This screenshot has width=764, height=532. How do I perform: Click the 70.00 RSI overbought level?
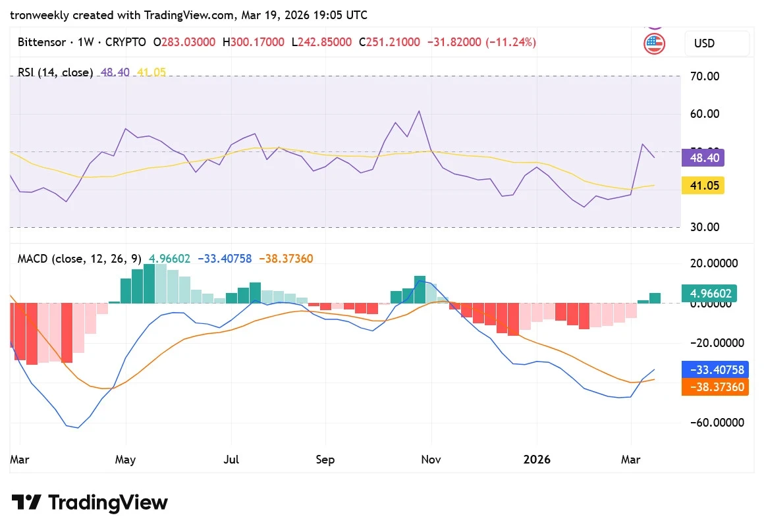pyautogui.click(x=704, y=76)
